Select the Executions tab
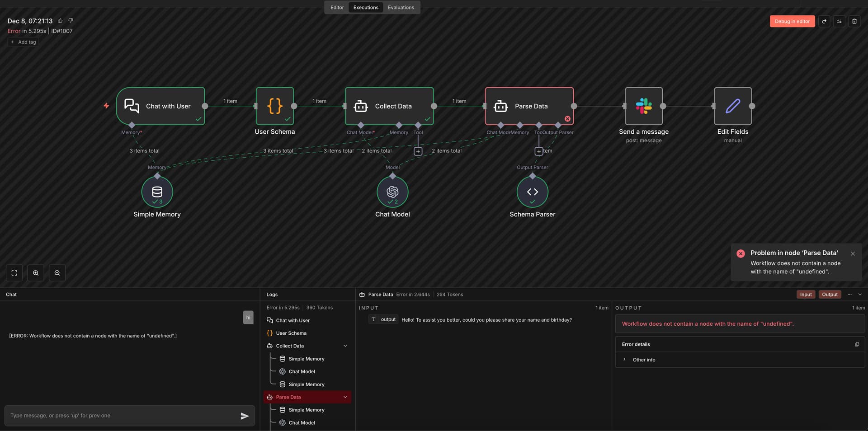This screenshot has width=868, height=431. click(366, 8)
